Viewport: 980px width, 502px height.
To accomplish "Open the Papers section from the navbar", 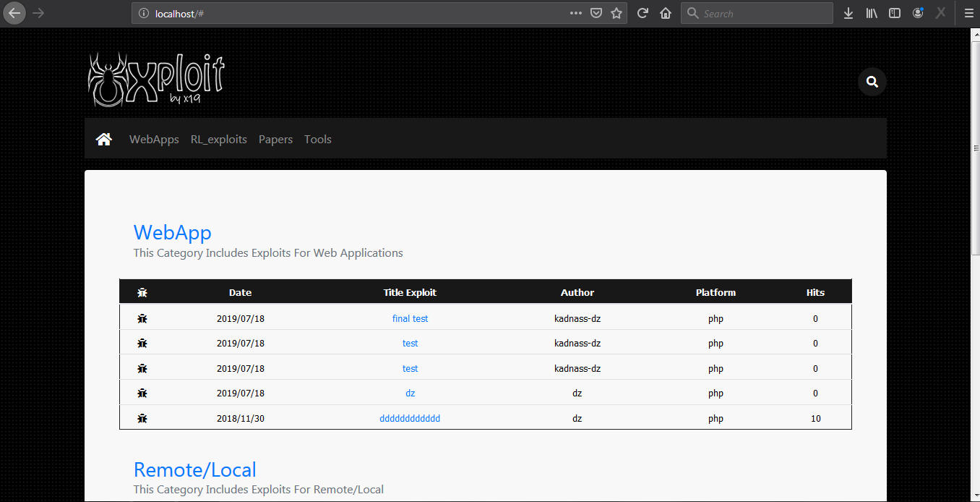I will coord(275,139).
